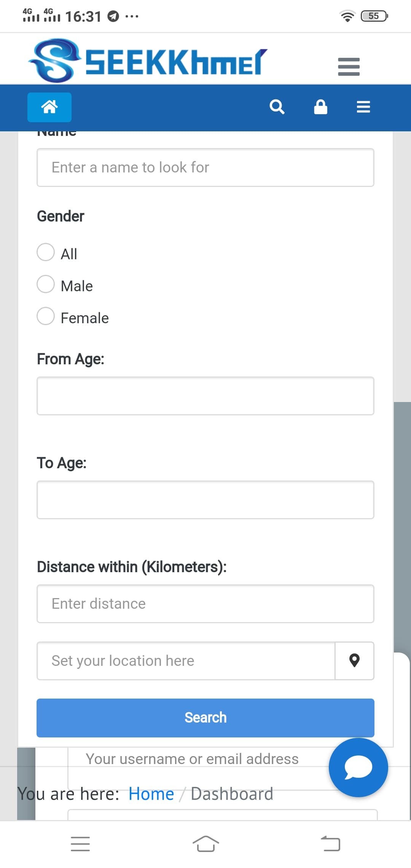Viewport: 411px width, 868px height.
Task: Click the Search button
Action: click(x=205, y=718)
